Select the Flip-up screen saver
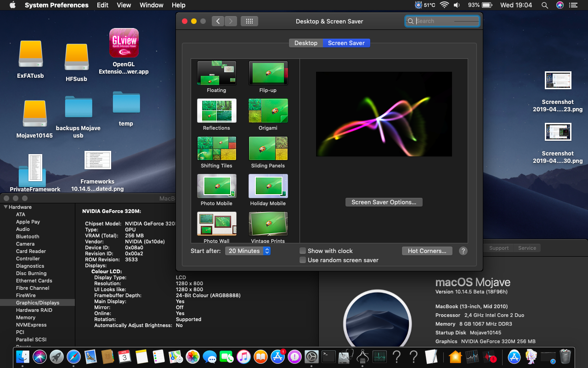 click(x=268, y=73)
